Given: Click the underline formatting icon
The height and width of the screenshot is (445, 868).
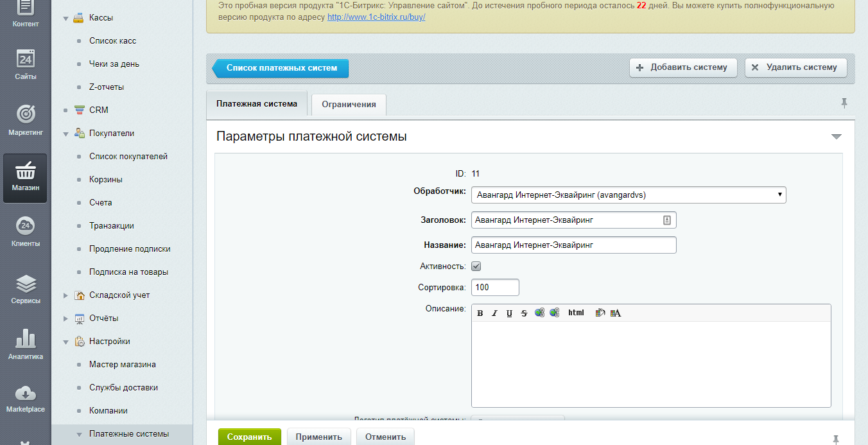Looking at the screenshot, I should coord(509,313).
